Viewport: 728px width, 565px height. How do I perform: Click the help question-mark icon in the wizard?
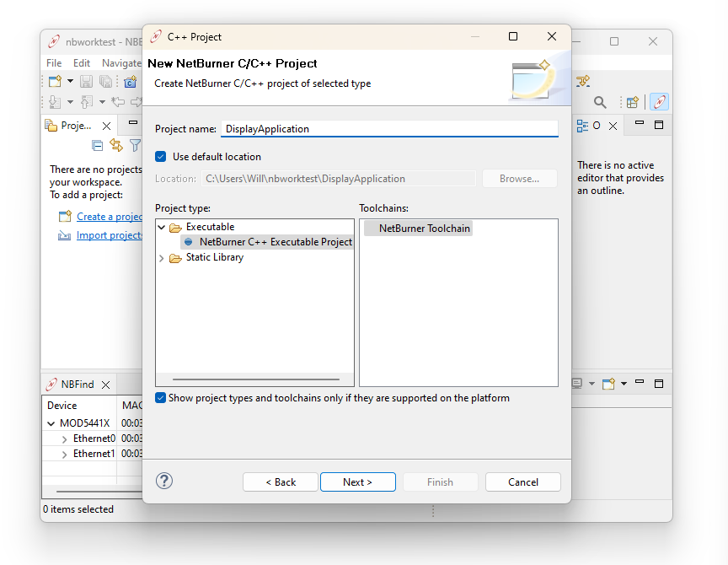pos(164,481)
